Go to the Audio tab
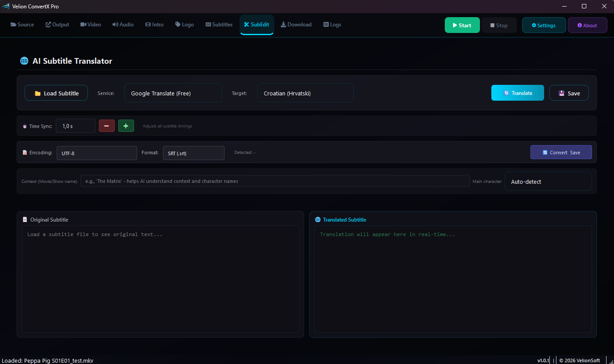Image resolution: width=614 pixels, height=364 pixels. (123, 25)
